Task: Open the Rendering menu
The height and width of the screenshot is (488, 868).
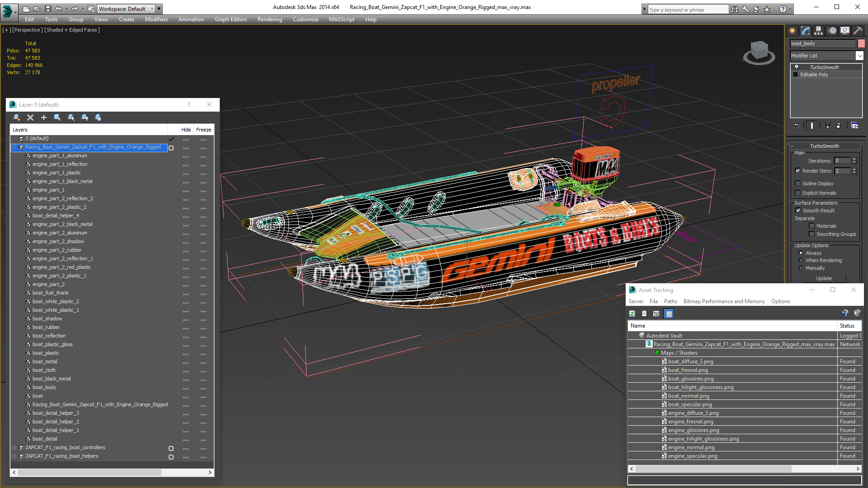Action: pos(269,19)
